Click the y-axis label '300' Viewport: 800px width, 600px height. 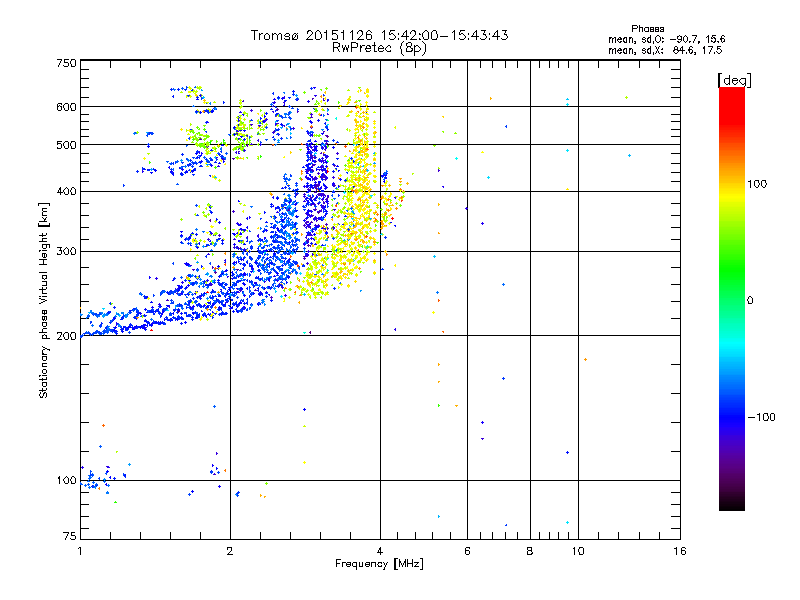pyautogui.click(x=66, y=251)
